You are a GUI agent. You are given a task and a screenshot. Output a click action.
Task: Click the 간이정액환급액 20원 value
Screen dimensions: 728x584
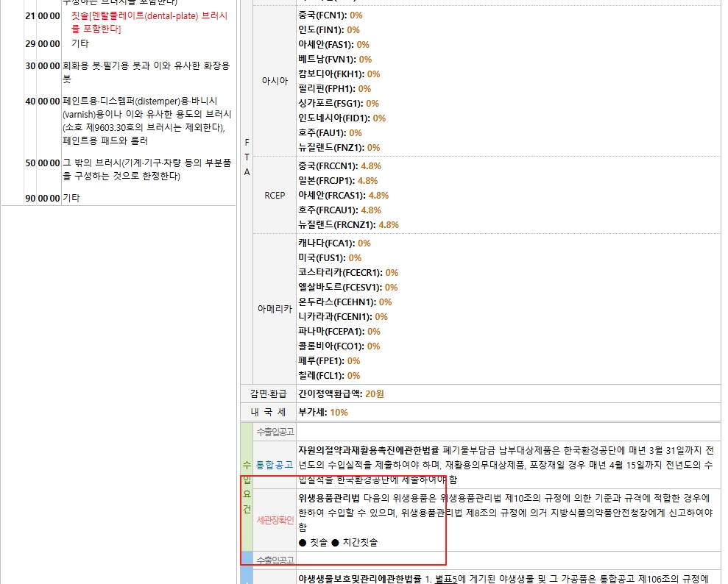pos(341,394)
